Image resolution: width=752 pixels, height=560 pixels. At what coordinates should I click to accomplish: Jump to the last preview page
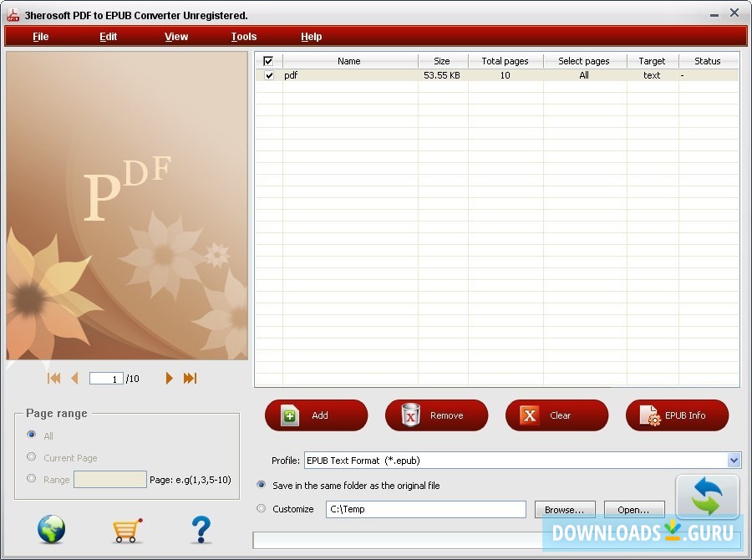pyautogui.click(x=190, y=378)
